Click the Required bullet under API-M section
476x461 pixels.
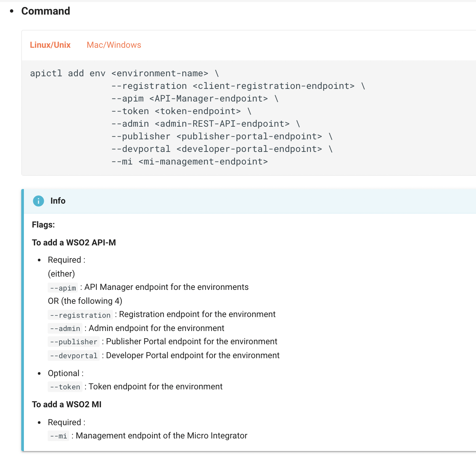[x=66, y=260]
